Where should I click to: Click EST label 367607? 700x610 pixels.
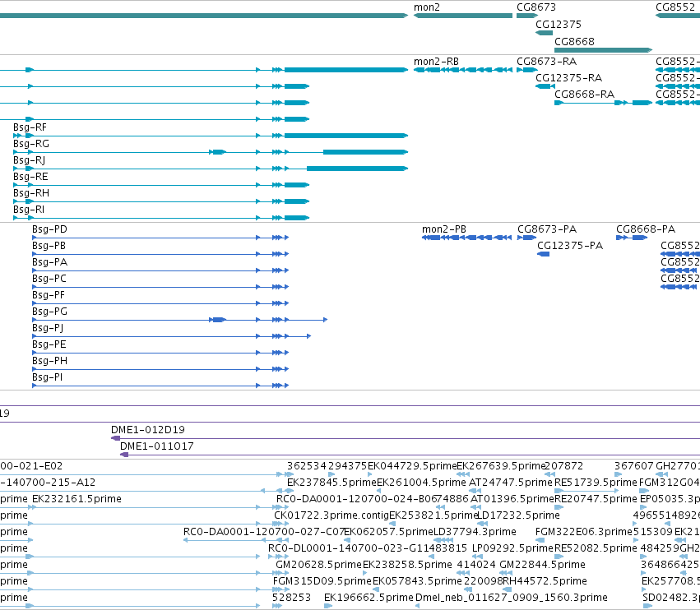coord(633,466)
